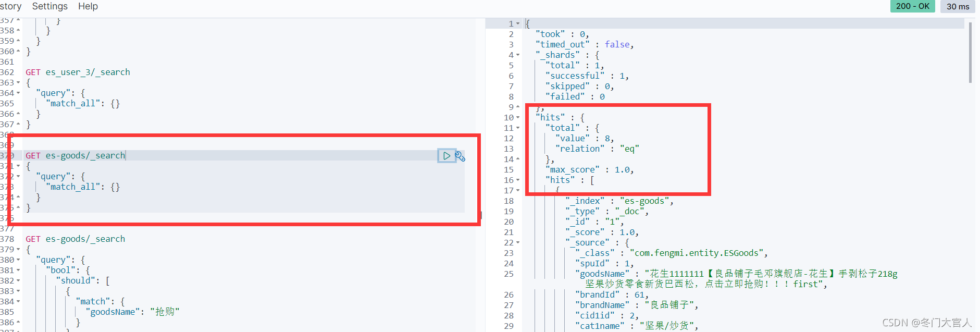Viewport: 980px width, 332px height.
Task: Click the 200 - OK status badge
Action: (x=912, y=6)
